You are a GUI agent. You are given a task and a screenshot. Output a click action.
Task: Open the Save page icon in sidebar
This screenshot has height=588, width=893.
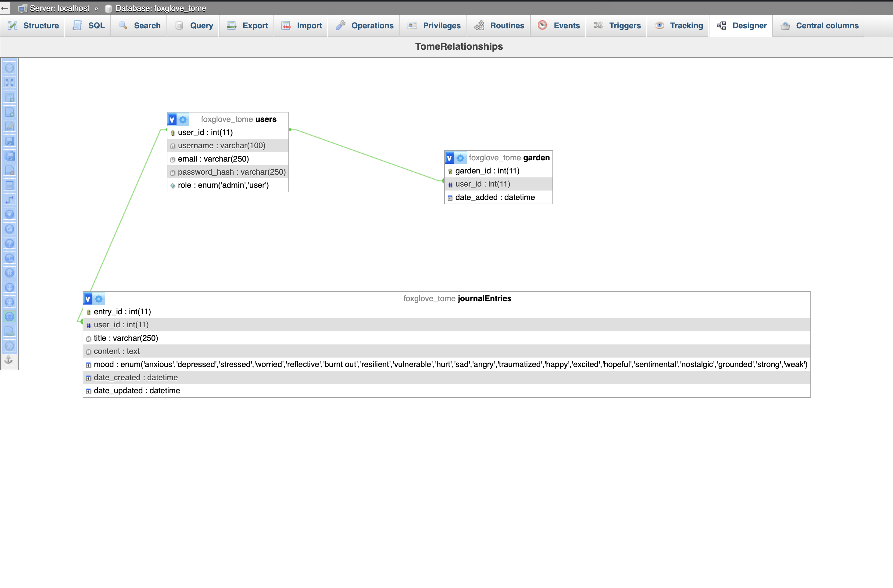(9, 141)
